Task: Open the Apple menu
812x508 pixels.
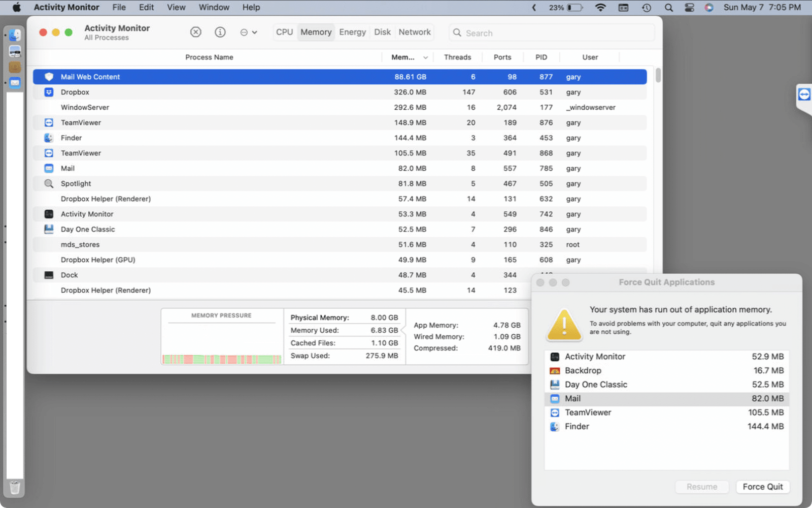Action: click(x=17, y=7)
